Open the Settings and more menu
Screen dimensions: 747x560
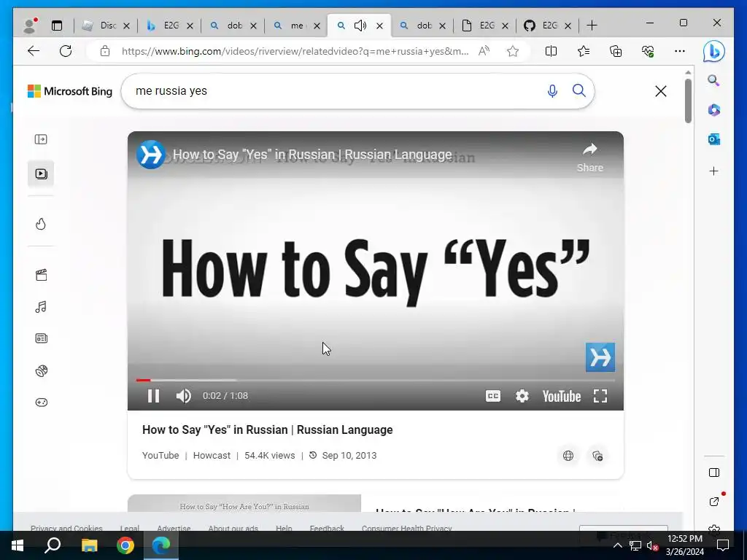[x=680, y=51]
